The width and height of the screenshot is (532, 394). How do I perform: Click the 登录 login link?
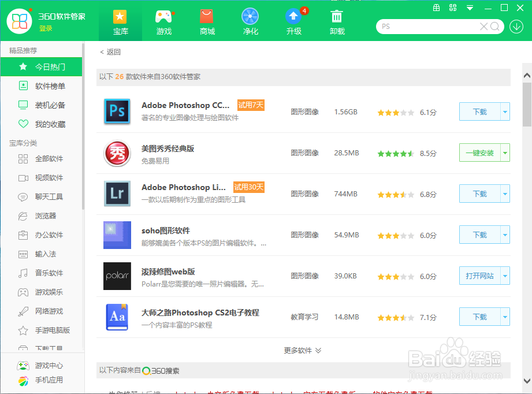click(x=46, y=28)
